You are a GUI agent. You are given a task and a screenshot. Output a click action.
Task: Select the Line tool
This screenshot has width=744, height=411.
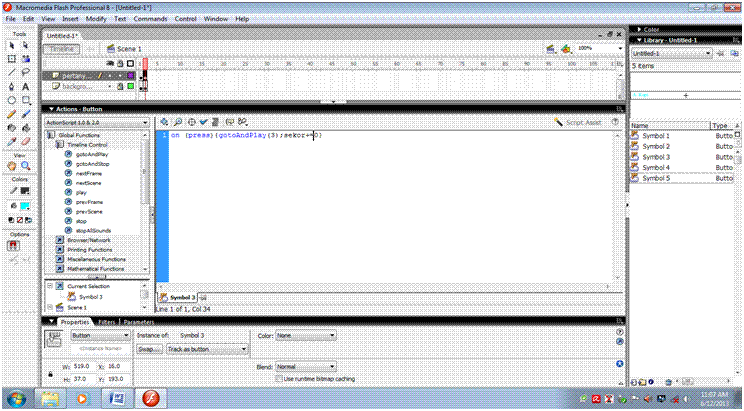click(12, 73)
